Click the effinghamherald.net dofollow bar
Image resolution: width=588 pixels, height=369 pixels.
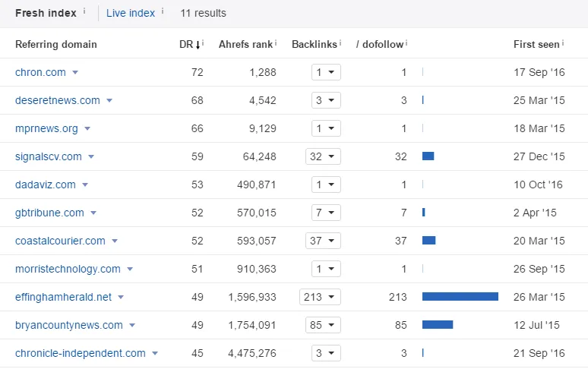pyautogui.click(x=460, y=297)
